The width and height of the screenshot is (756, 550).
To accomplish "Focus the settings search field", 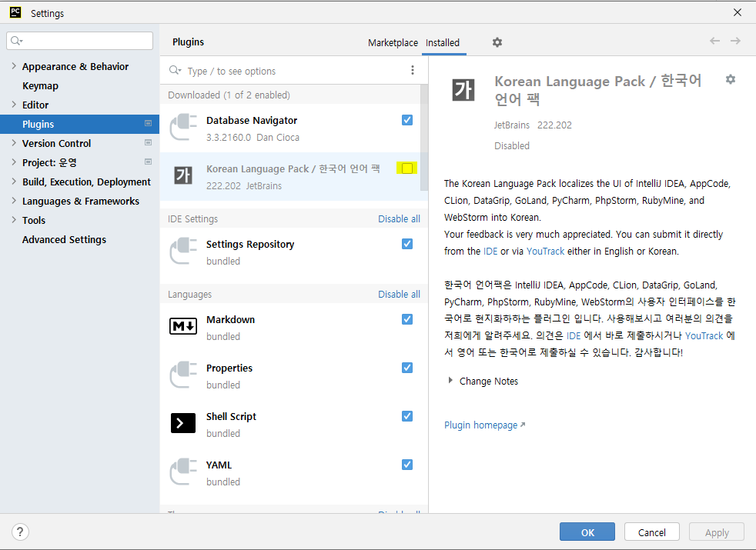I will (x=79, y=41).
